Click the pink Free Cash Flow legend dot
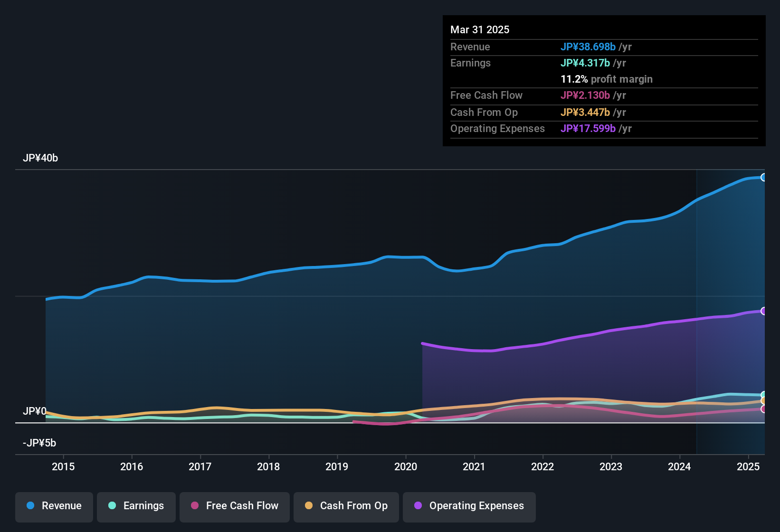This screenshot has height=532, width=780. pos(194,506)
